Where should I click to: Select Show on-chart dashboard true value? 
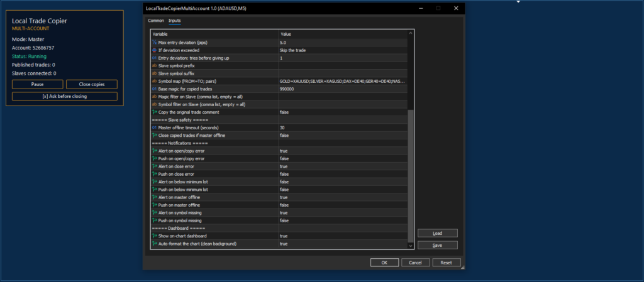tap(284, 236)
